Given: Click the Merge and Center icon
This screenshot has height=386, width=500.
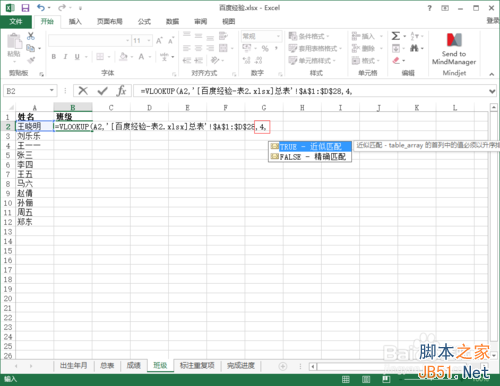Looking at the screenshot, I should coord(223,48).
